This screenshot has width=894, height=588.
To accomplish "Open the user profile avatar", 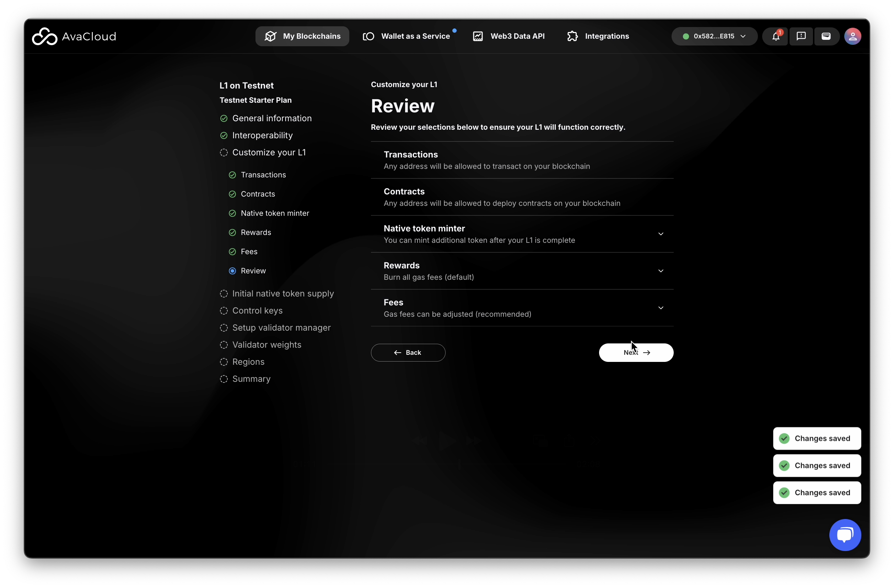I will pos(852,37).
